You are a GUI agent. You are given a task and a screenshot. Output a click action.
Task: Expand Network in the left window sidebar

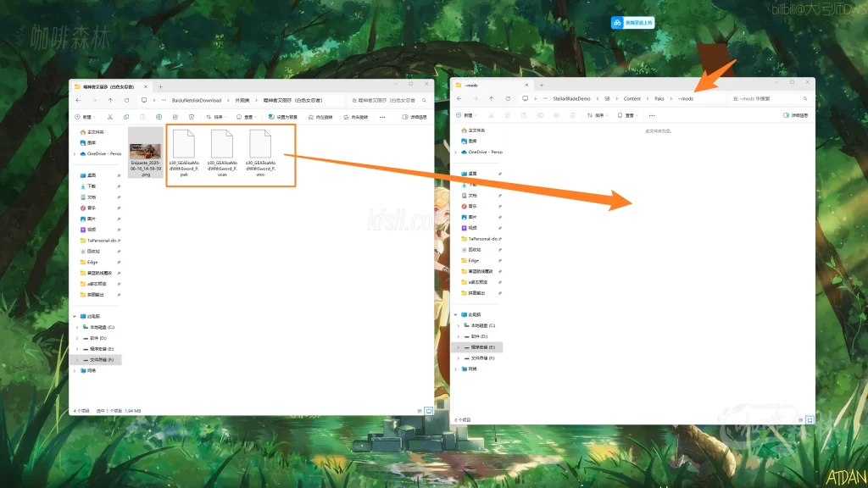75,371
